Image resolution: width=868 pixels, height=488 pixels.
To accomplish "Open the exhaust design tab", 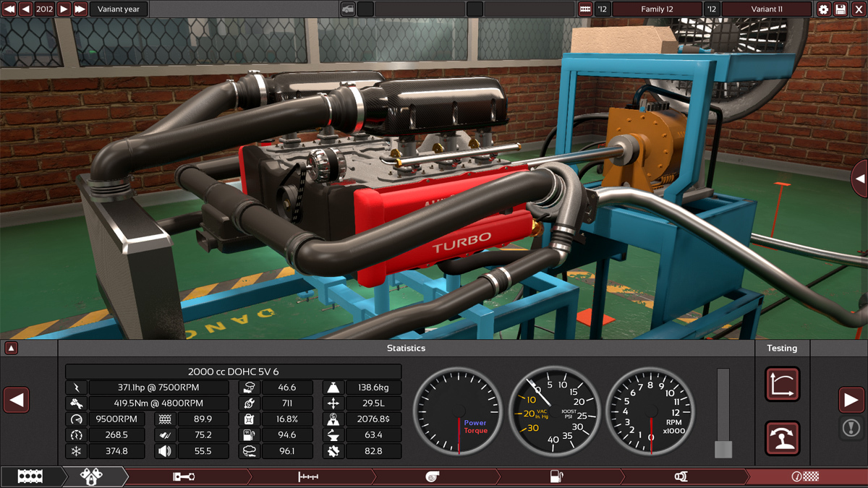I will click(681, 476).
